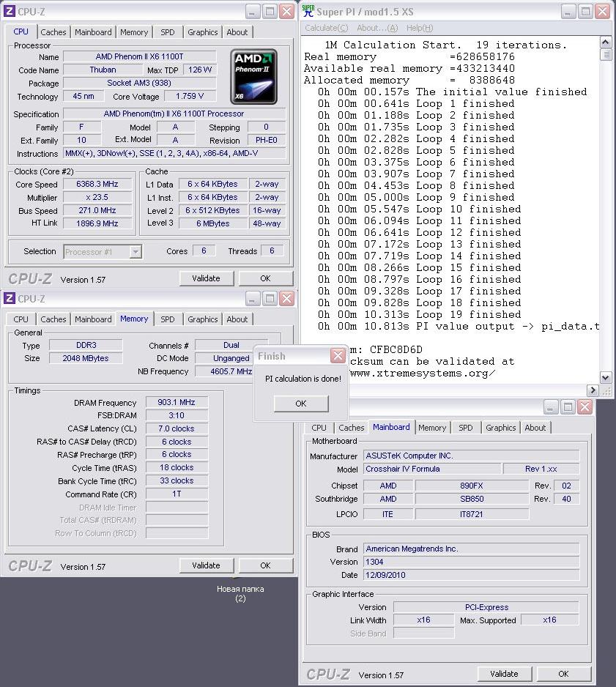Click the CPU-Z icon in the Memory window title

coord(10,298)
